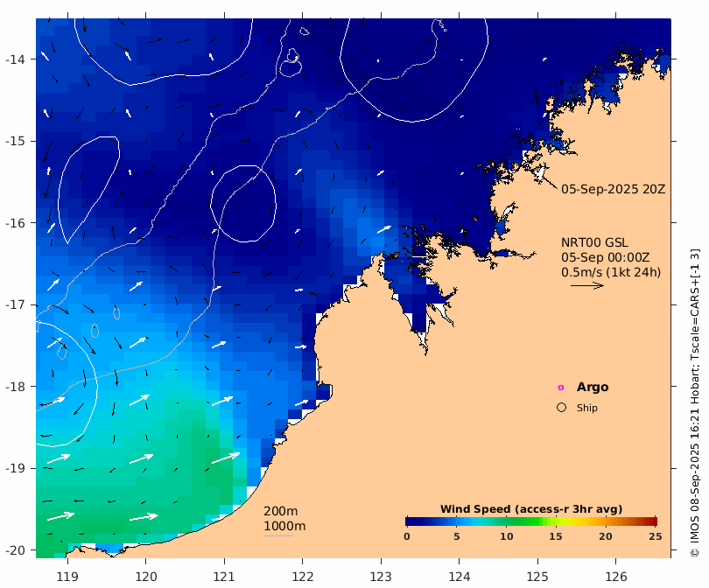The width and height of the screenshot is (709, 588).
Task: Click the 'NRT00 GSL' label
Action: [594, 242]
